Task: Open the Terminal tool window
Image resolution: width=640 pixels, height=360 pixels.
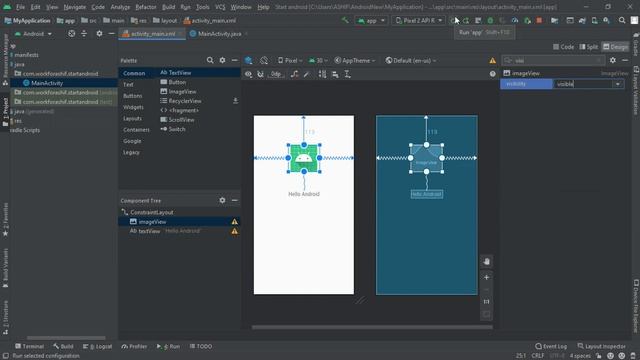Action: coord(29,346)
